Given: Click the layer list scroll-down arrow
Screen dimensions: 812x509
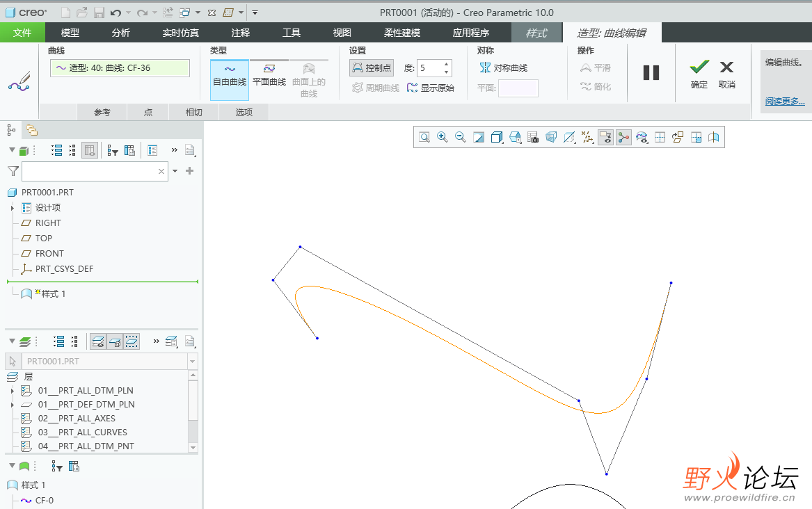Looking at the screenshot, I should tap(193, 447).
